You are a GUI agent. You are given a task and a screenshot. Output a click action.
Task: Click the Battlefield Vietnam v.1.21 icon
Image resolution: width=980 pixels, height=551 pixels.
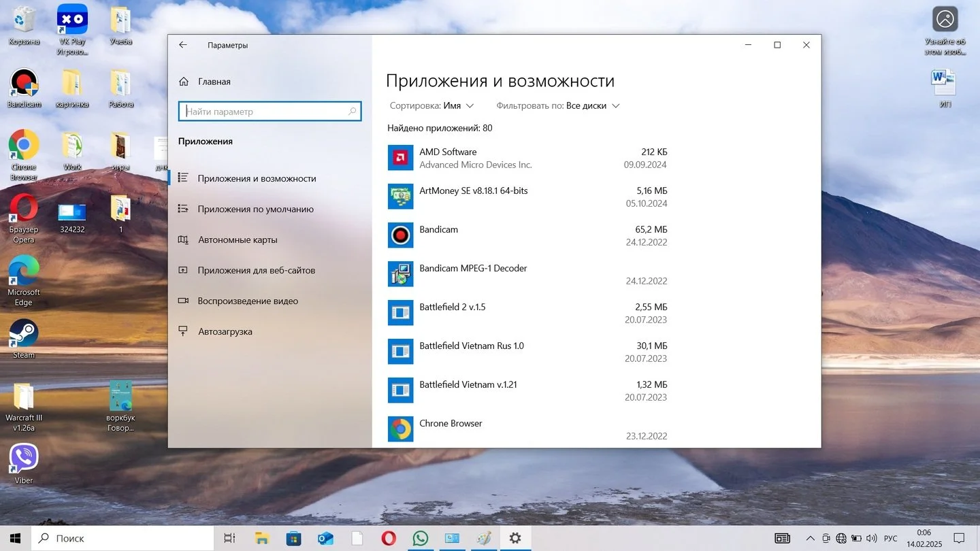tap(400, 390)
